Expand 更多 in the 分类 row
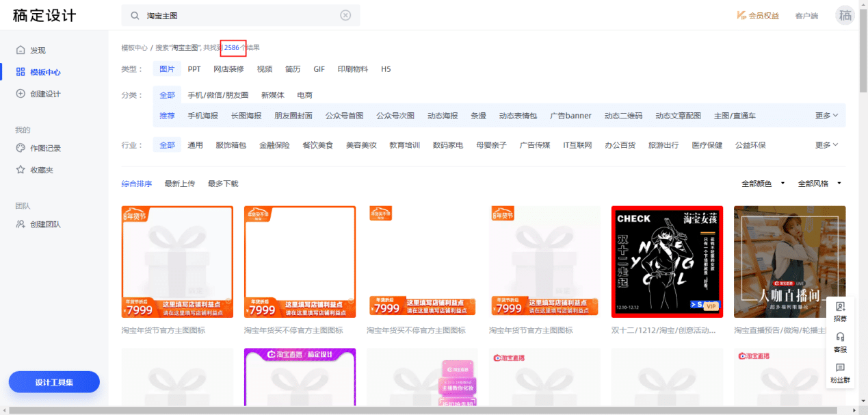This screenshot has width=868, height=415. point(826,116)
